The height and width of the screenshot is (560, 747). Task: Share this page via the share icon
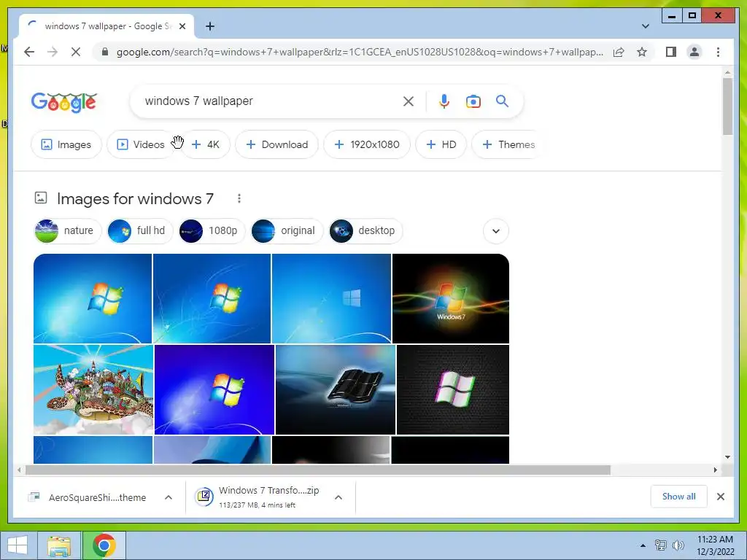coord(619,52)
